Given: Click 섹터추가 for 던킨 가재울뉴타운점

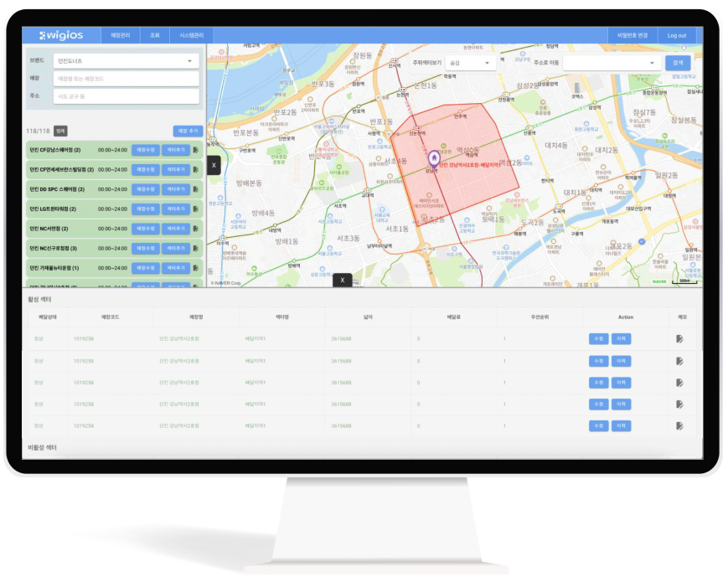Looking at the screenshot, I should tap(176, 268).
